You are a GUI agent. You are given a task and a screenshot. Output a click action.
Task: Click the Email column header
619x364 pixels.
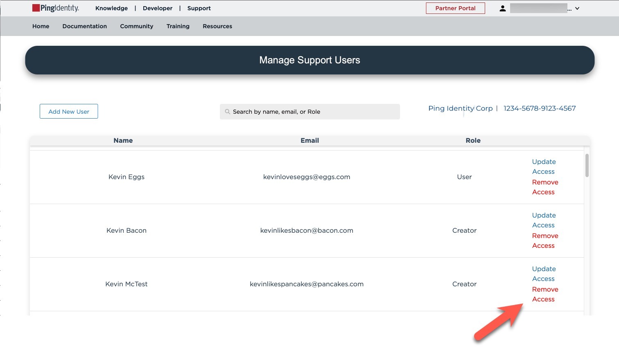tap(309, 140)
